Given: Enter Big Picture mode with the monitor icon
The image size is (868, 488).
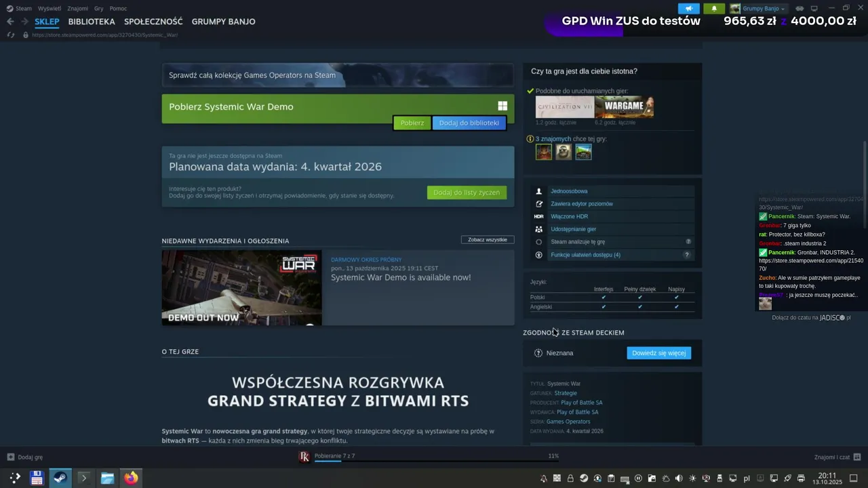Looking at the screenshot, I should click(814, 9).
